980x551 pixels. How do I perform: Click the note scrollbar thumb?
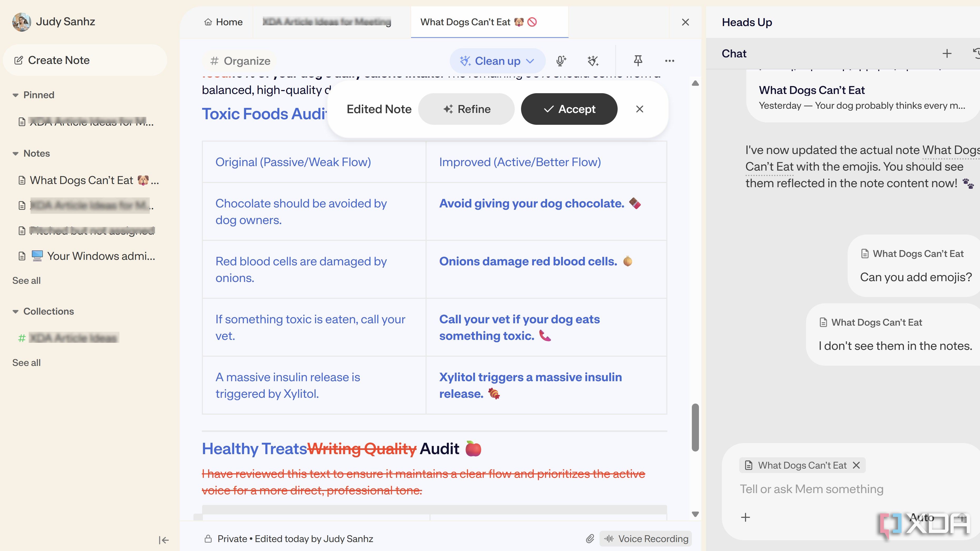(695, 427)
